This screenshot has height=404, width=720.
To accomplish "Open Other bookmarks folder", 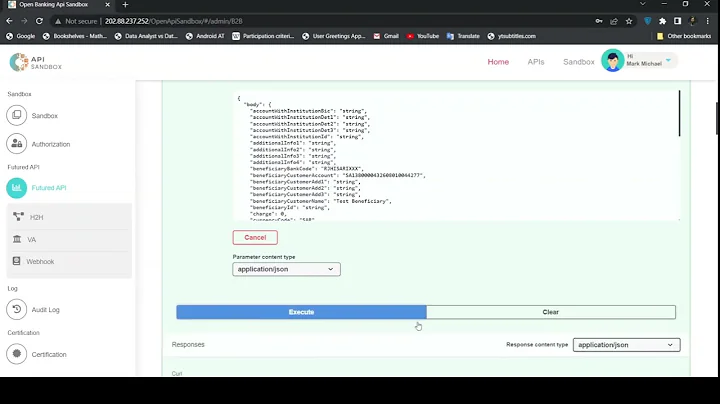I will 683,36.
